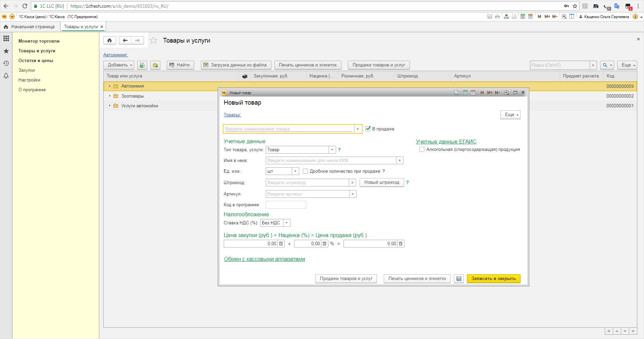Open Монитор торговли section
Screen dimensions: 644x339
(39, 41)
